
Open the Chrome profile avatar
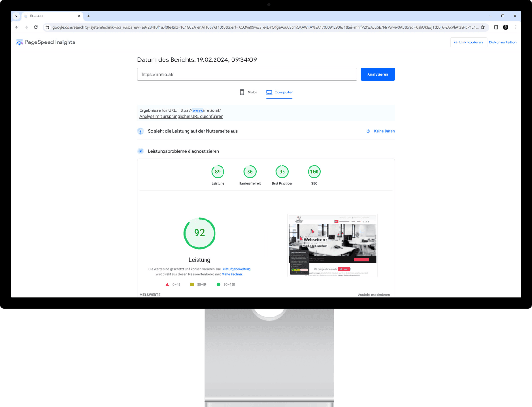click(x=506, y=27)
